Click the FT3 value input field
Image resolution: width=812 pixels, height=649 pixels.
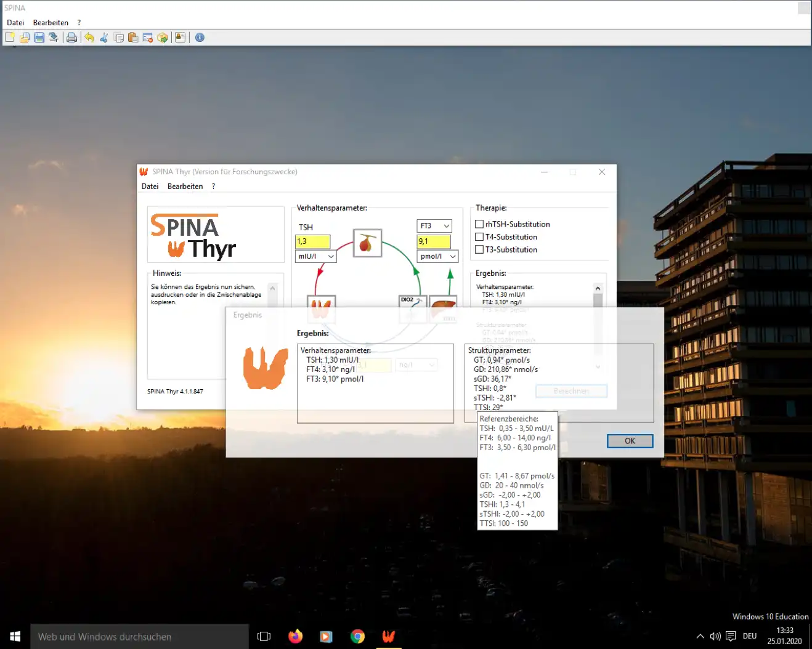[434, 241]
